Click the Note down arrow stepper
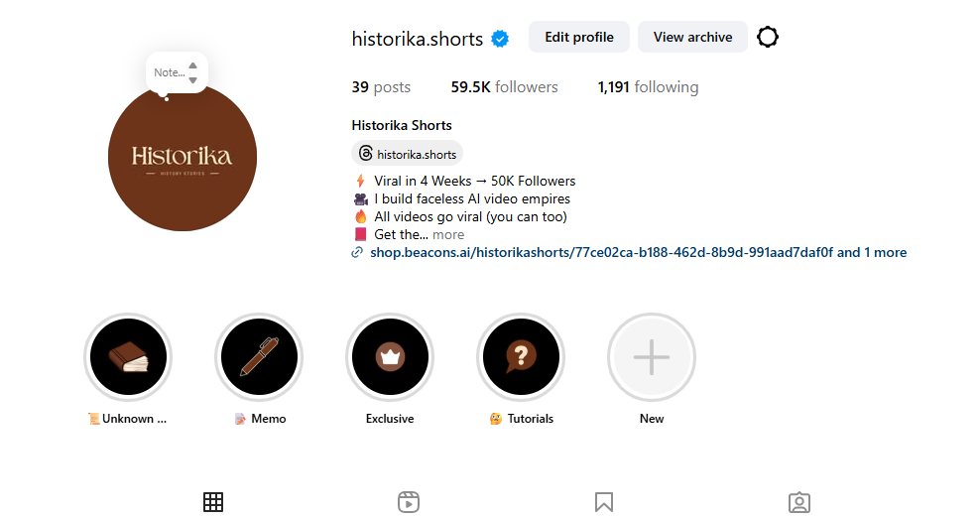 193,80
